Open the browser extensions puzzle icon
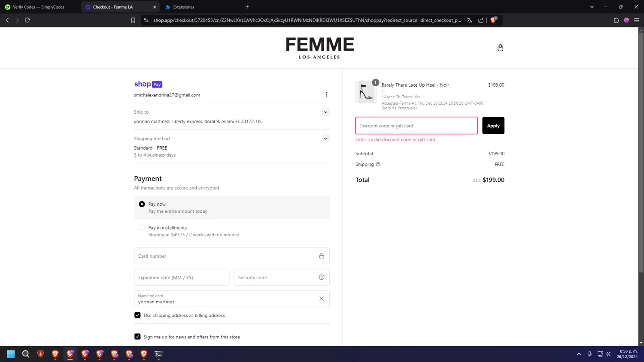Image resolution: width=644 pixels, height=362 pixels. [x=616, y=20]
